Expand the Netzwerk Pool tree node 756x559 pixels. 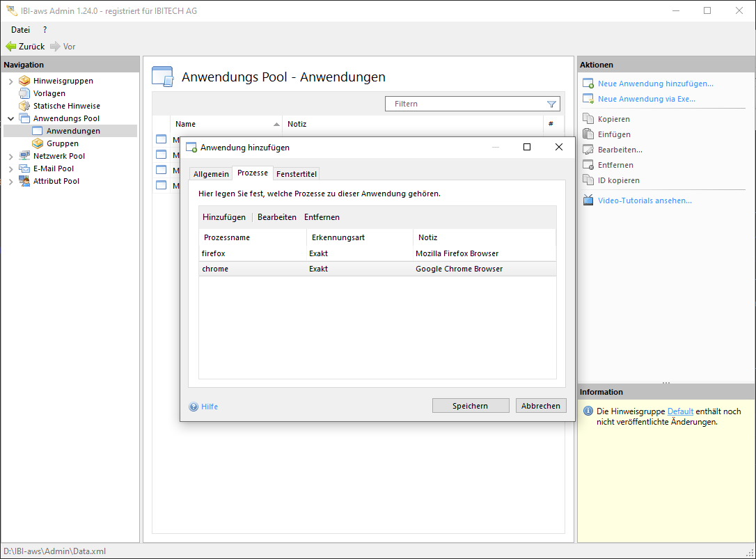(x=10, y=157)
